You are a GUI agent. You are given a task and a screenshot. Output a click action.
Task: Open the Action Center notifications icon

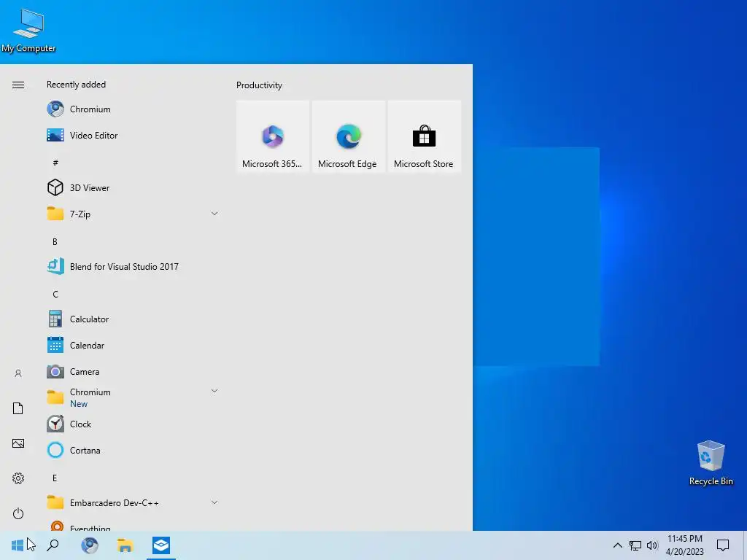pyautogui.click(x=723, y=545)
